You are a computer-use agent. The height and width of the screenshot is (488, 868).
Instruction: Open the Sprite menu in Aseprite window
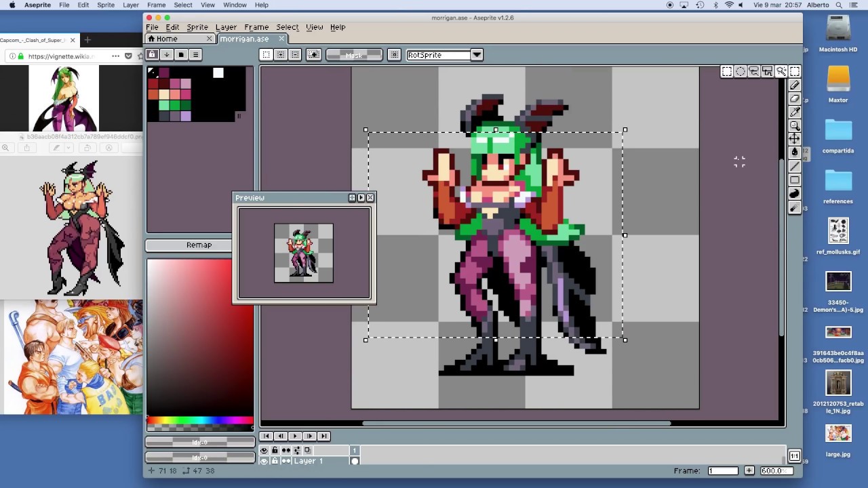[x=197, y=27]
